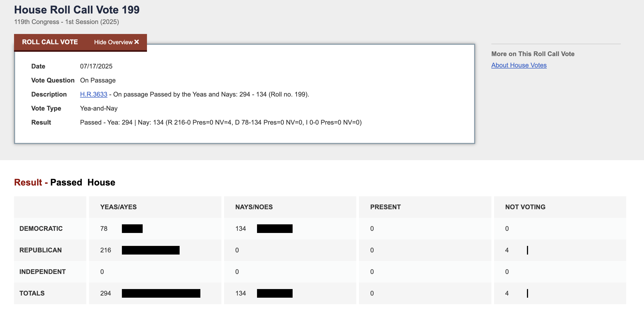This screenshot has height=309, width=644.
Task: Click the PRESENT column header
Action: click(385, 207)
